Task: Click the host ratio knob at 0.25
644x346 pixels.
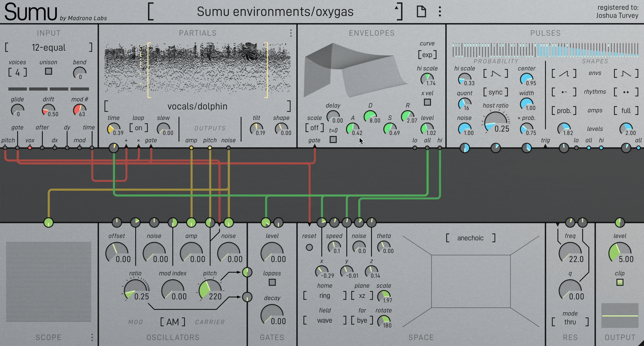Action: point(495,123)
